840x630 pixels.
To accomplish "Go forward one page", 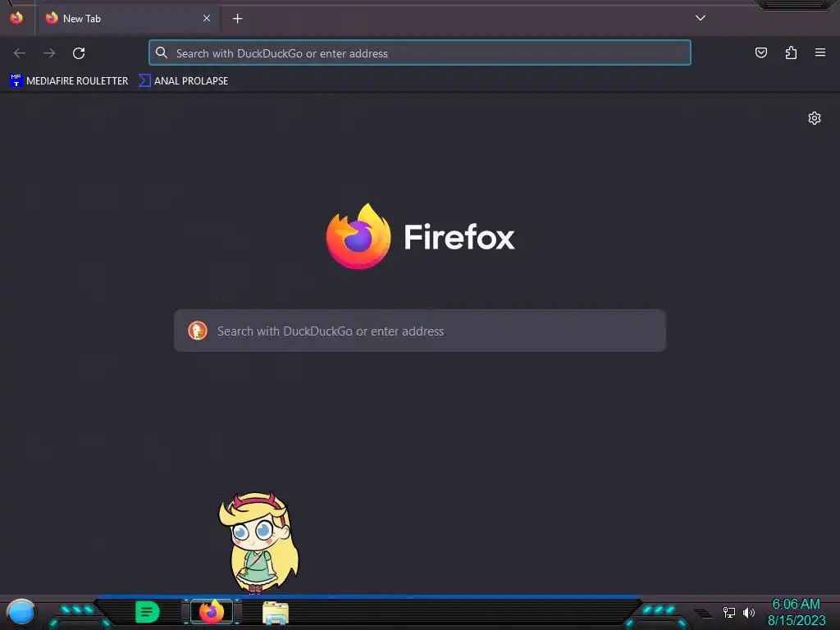I will (49, 53).
